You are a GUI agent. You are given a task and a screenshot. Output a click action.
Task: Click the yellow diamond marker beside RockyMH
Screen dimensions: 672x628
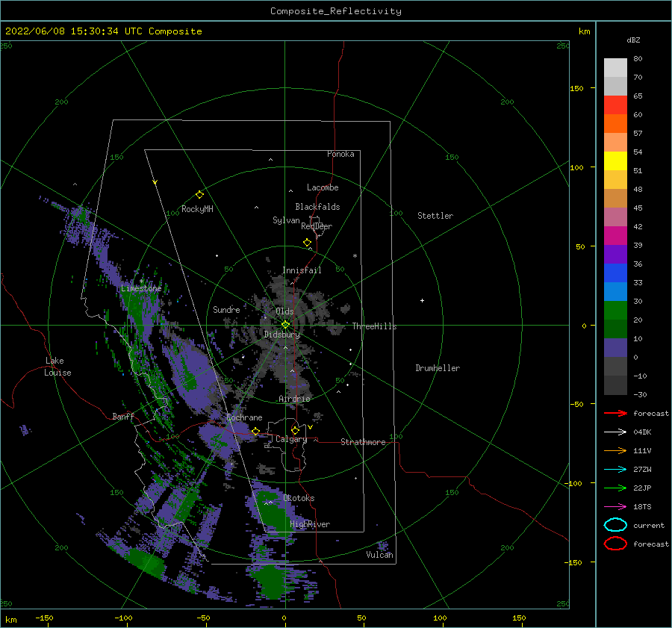(x=199, y=195)
